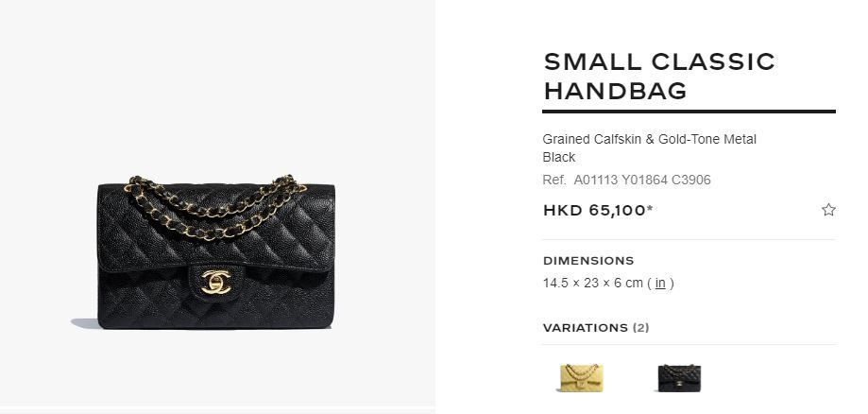Click the black divider under the title
The image size is (868, 414).
tap(689, 112)
